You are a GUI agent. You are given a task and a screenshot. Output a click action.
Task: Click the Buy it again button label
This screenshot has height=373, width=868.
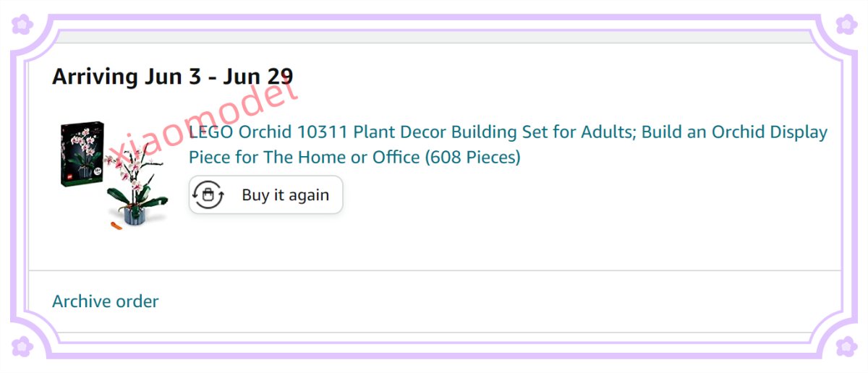tap(285, 195)
